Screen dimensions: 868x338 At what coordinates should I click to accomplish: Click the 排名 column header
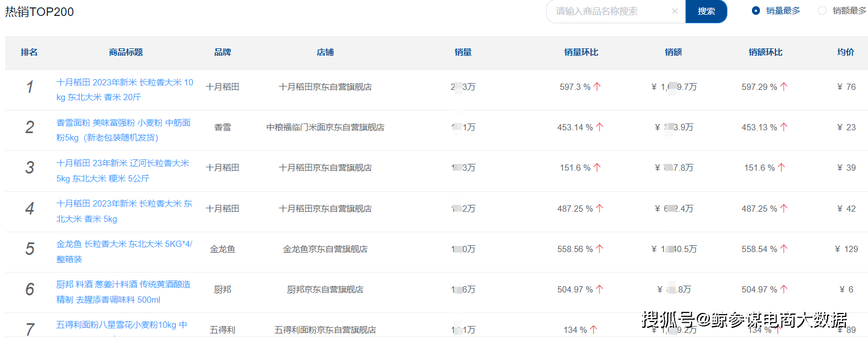pyautogui.click(x=29, y=52)
